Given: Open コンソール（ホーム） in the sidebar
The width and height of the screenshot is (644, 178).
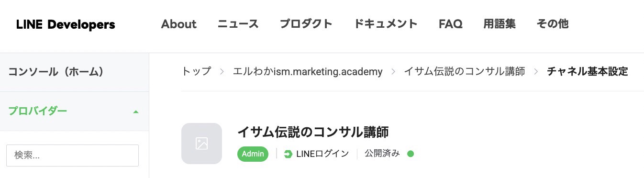Looking at the screenshot, I should [56, 72].
